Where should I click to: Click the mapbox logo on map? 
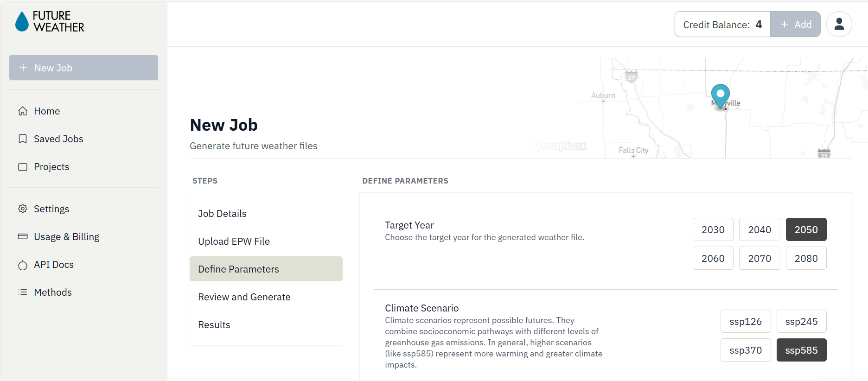[x=557, y=146]
